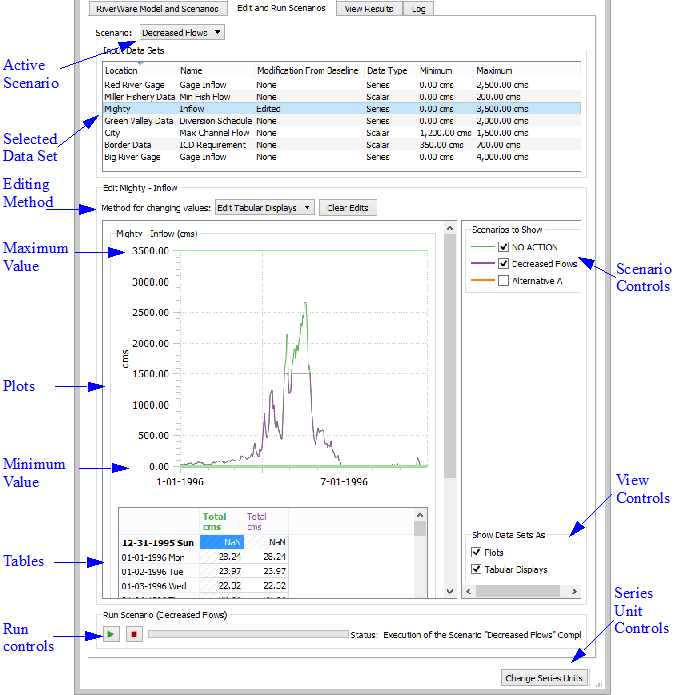Open the Scenario dropdown showing Decreased Flows
This screenshot has height=695, width=674.
click(x=181, y=32)
